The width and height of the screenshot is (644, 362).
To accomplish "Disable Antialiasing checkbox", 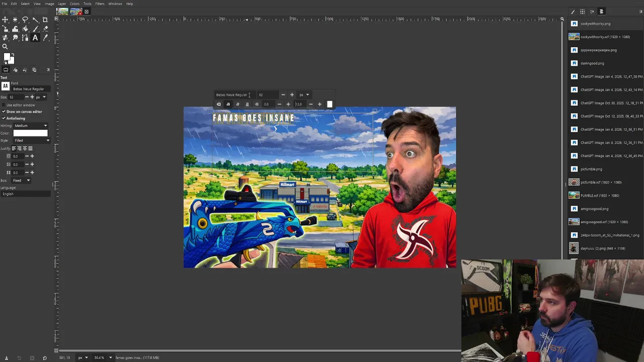I will [x=4, y=118].
